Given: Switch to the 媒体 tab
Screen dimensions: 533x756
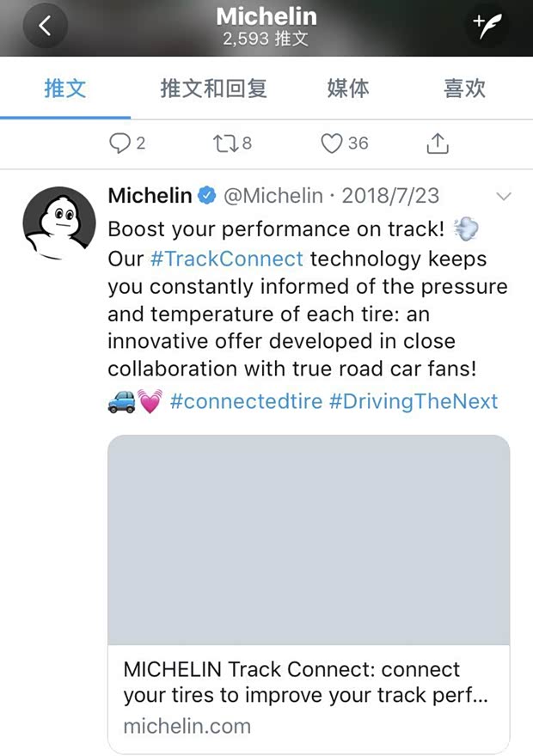Looking at the screenshot, I should pos(348,88).
